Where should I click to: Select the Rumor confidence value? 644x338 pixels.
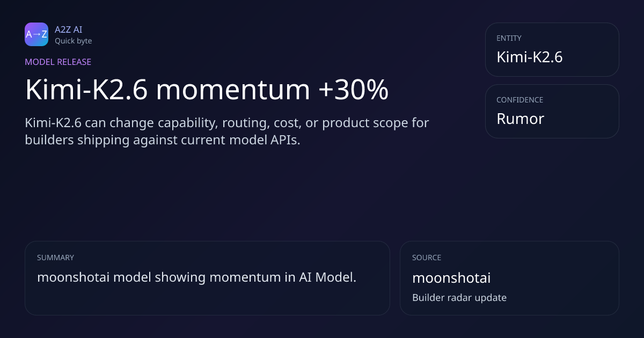[520, 119]
